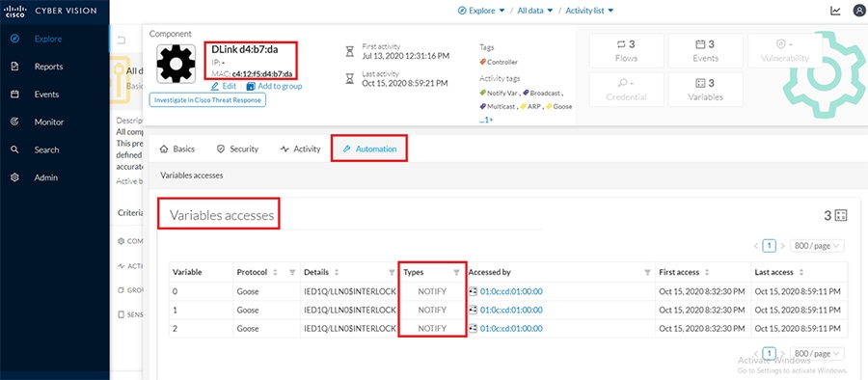Filter the Protocol column
The image size is (868, 380).
[x=292, y=273]
